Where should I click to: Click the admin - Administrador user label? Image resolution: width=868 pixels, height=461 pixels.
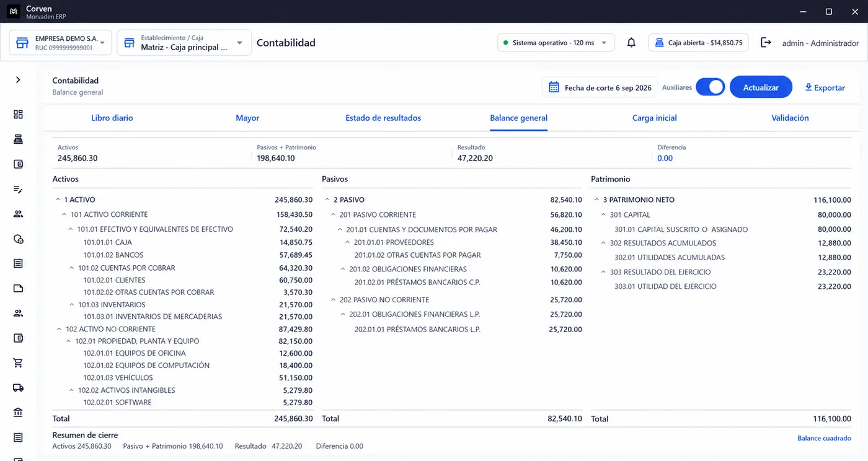point(821,43)
